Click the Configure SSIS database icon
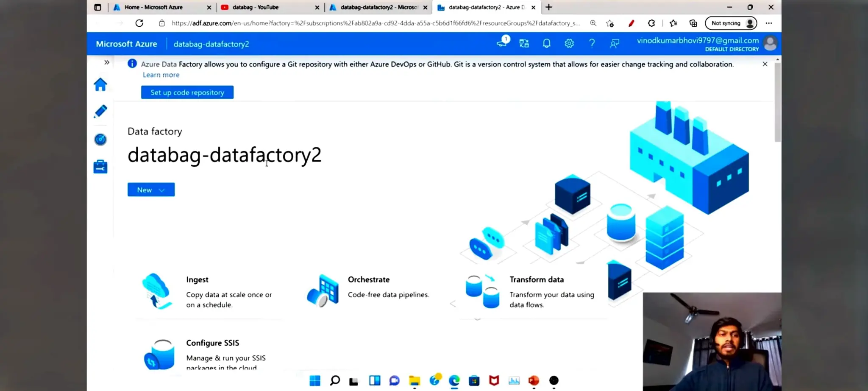The width and height of the screenshot is (868, 391). [x=159, y=355]
